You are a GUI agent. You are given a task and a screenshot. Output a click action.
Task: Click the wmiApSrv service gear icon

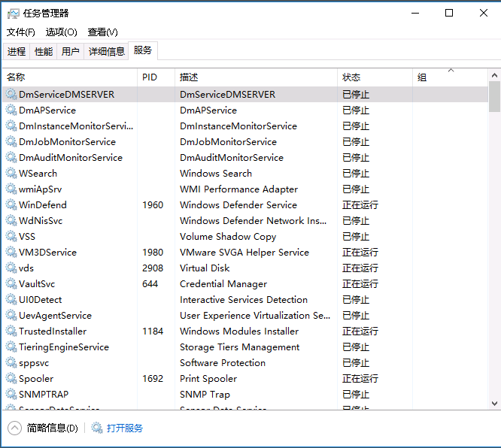coord(11,189)
